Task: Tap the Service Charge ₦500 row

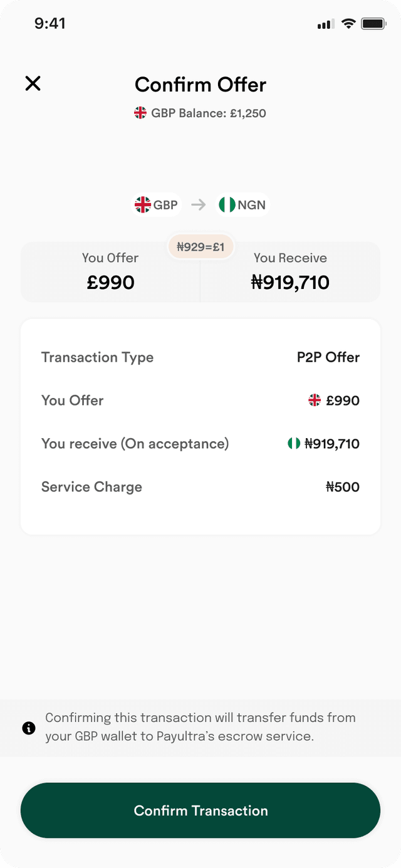Action: (x=200, y=487)
